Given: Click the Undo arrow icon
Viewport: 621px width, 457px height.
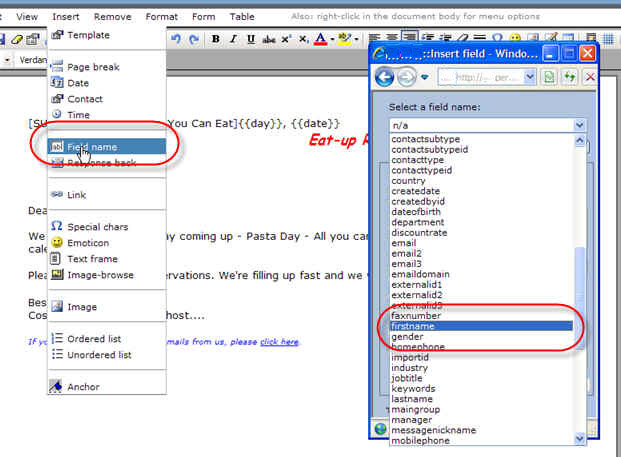Looking at the screenshot, I should (176, 39).
